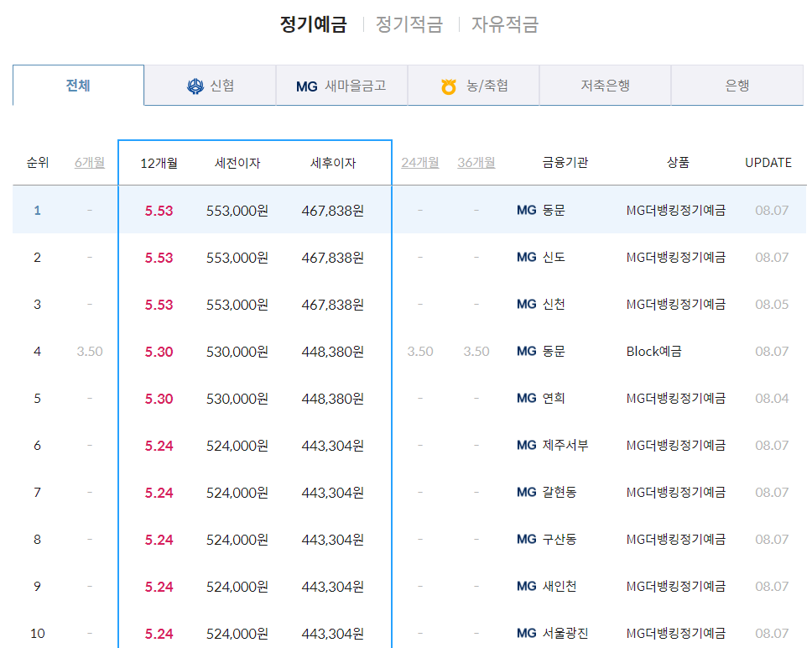
Task: Click the 세후이자 column header
Action: pos(333,163)
